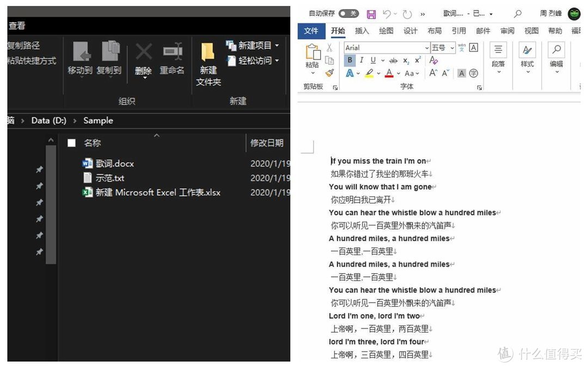Expand the quick access toolbar overflow chevrons
The width and height of the screenshot is (588, 368).
click(422, 14)
